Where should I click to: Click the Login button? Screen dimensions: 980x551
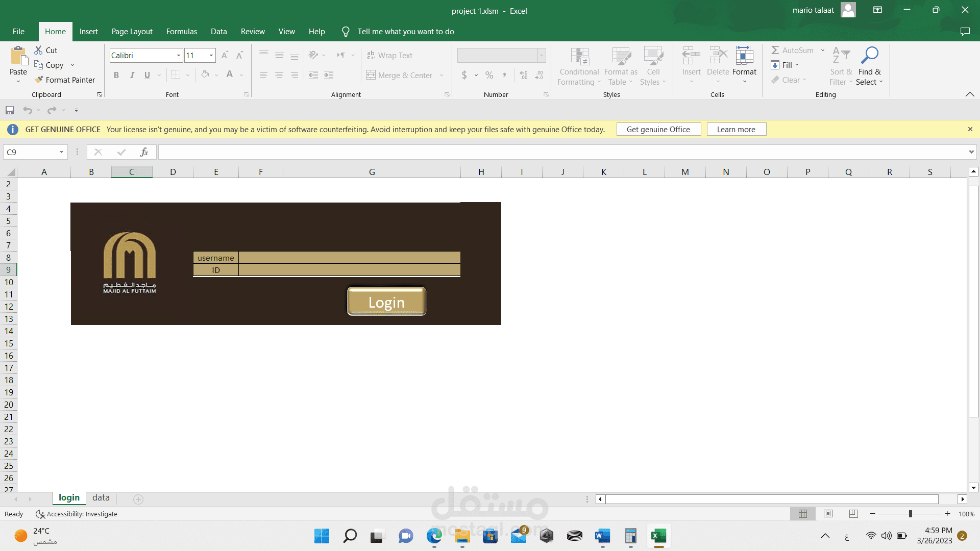[x=386, y=302]
